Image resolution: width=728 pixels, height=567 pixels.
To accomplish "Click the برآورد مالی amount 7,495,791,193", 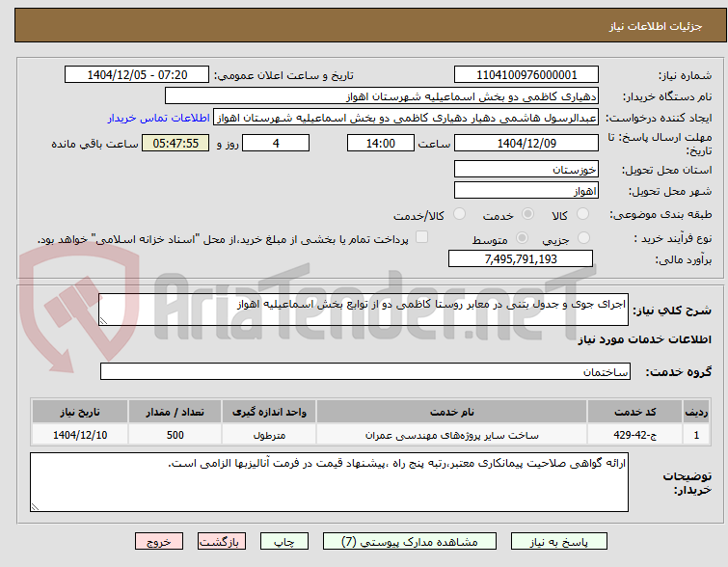I will pyautogui.click(x=521, y=258).
